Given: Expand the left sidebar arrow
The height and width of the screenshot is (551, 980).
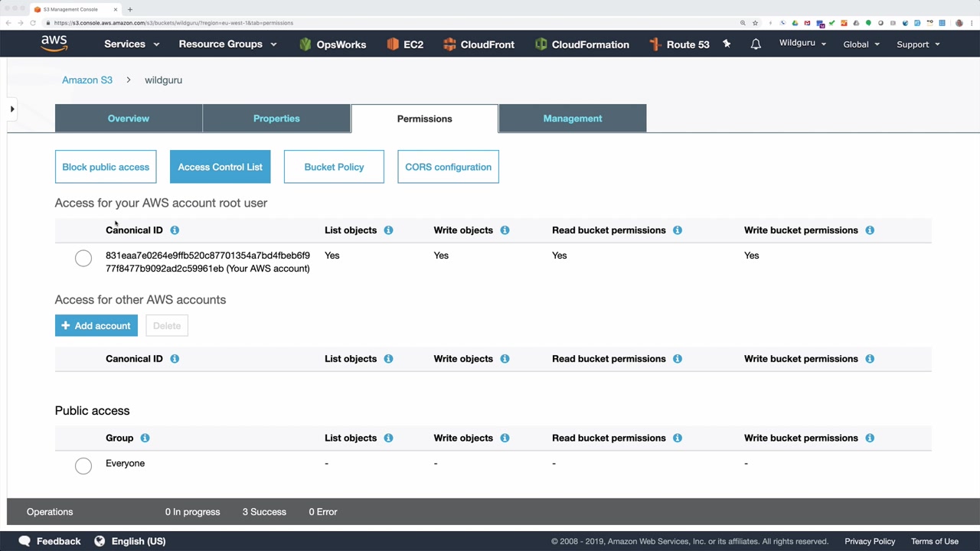Looking at the screenshot, I should pos(12,109).
